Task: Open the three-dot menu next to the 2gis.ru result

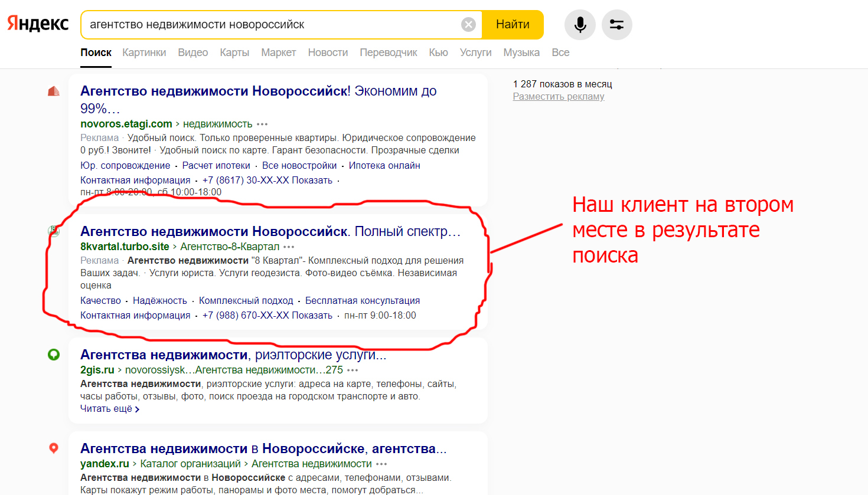Action: coord(353,371)
